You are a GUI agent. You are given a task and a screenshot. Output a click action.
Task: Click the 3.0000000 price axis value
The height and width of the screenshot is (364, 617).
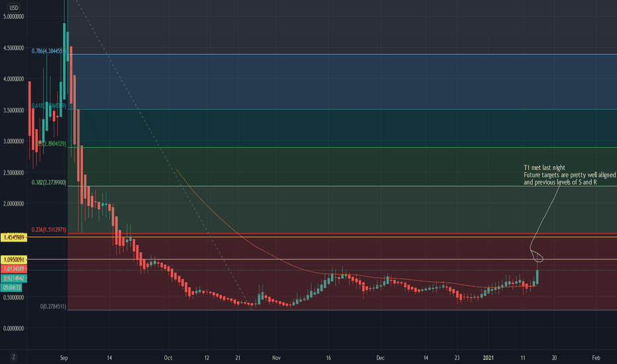click(x=14, y=141)
